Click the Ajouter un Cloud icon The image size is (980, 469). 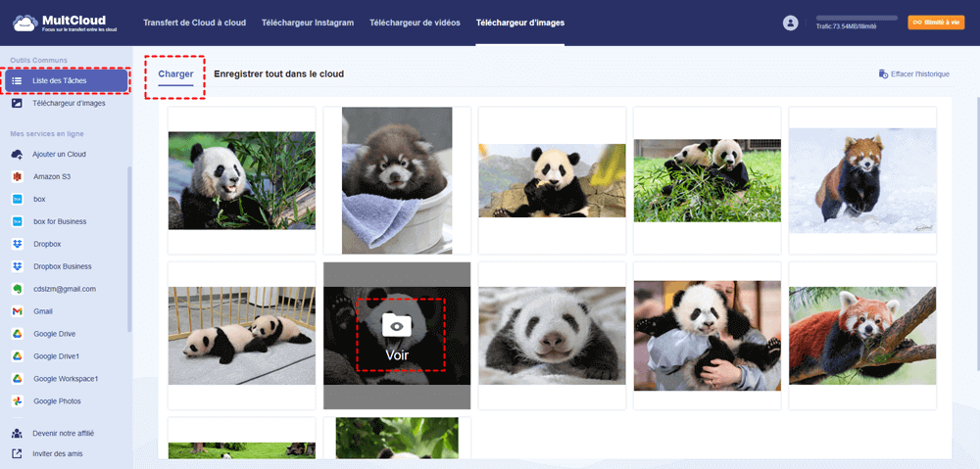17,155
